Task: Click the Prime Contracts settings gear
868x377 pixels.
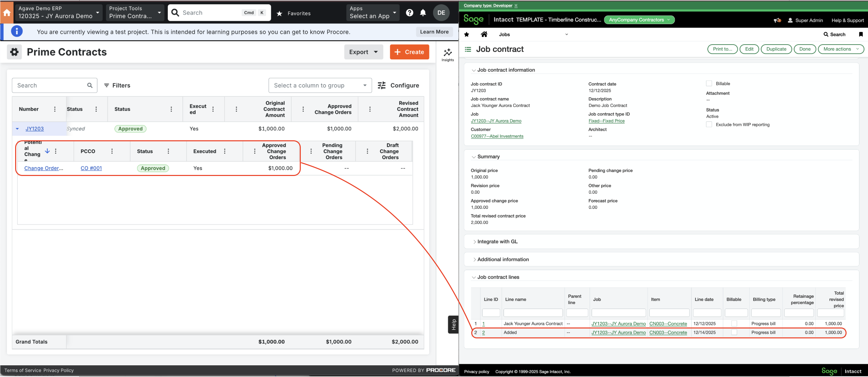Action: [14, 51]
